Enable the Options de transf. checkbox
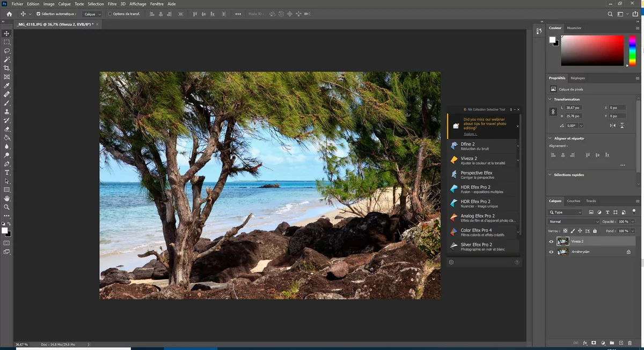The width and height of the screenshot is (644, 350). click(x=110, y=14)
